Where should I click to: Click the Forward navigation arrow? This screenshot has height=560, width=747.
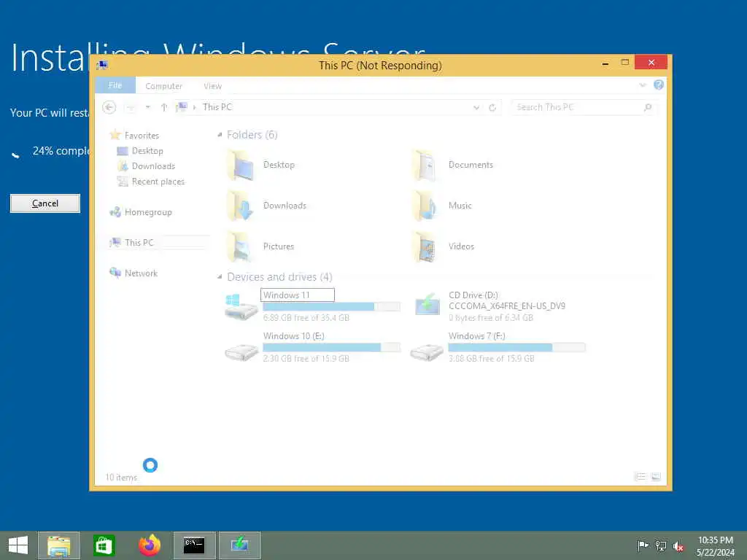[131, 108]
